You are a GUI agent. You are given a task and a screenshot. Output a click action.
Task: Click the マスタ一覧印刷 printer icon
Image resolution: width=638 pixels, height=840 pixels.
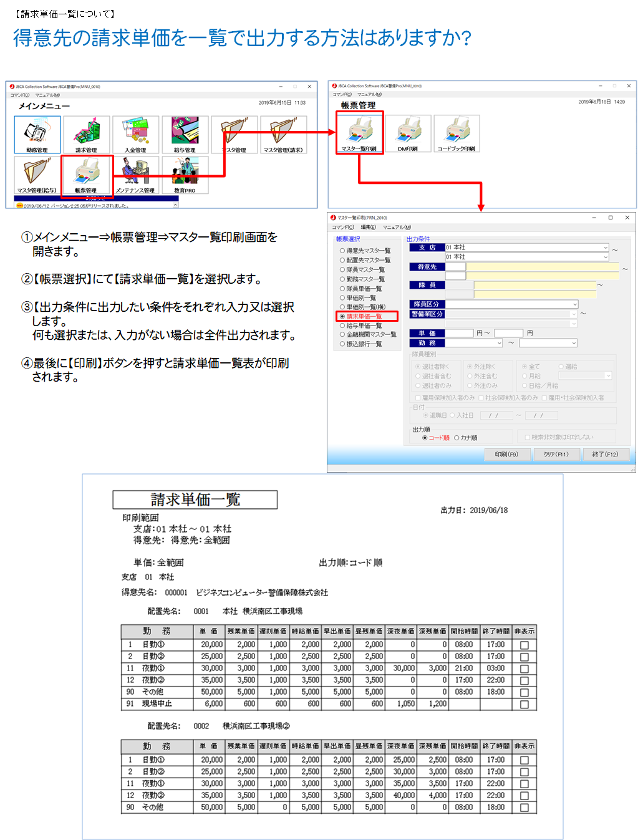click(359, 132)
